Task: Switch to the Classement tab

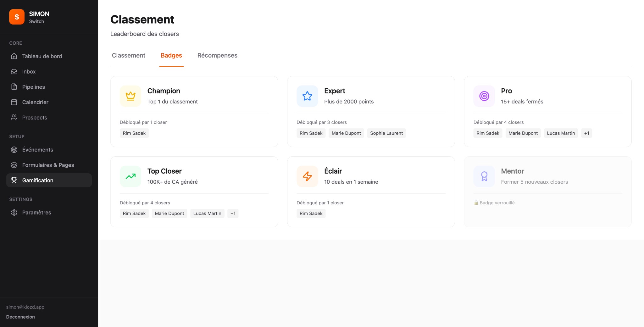Action: (x=128, y=55)
